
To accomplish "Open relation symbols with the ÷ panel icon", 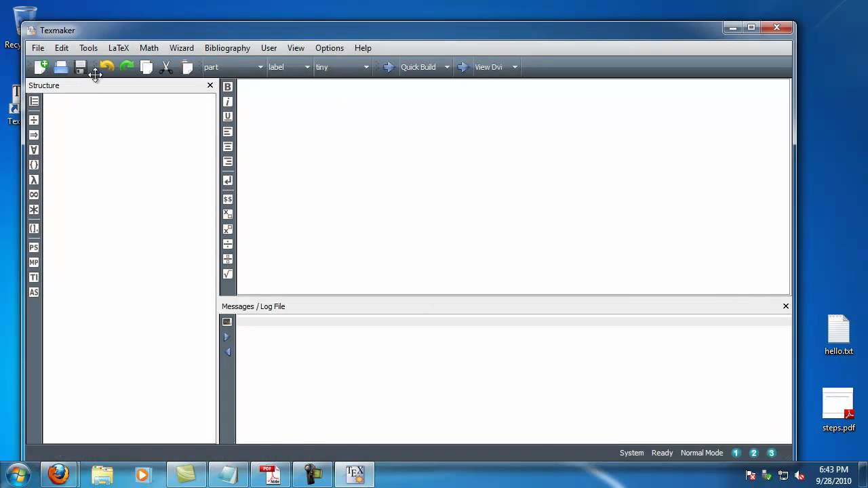I will point(34,120).
